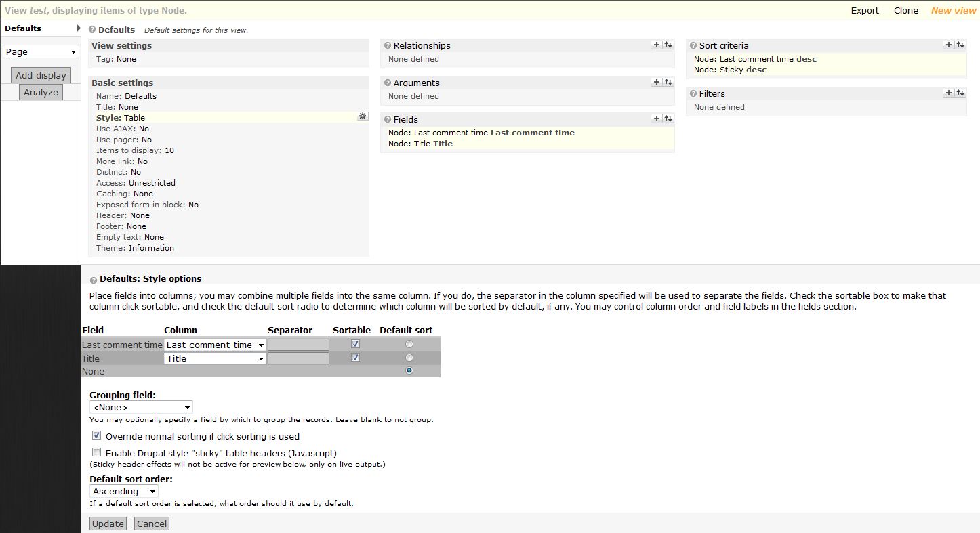Click help icon beside Defaults: Style options

pyautogui.click(x=93, y=279)
